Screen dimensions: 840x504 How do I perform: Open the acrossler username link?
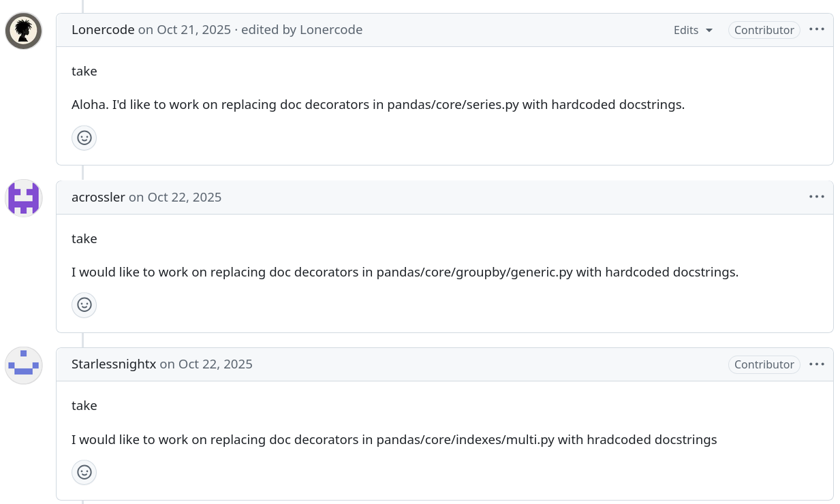coord(98,198)
